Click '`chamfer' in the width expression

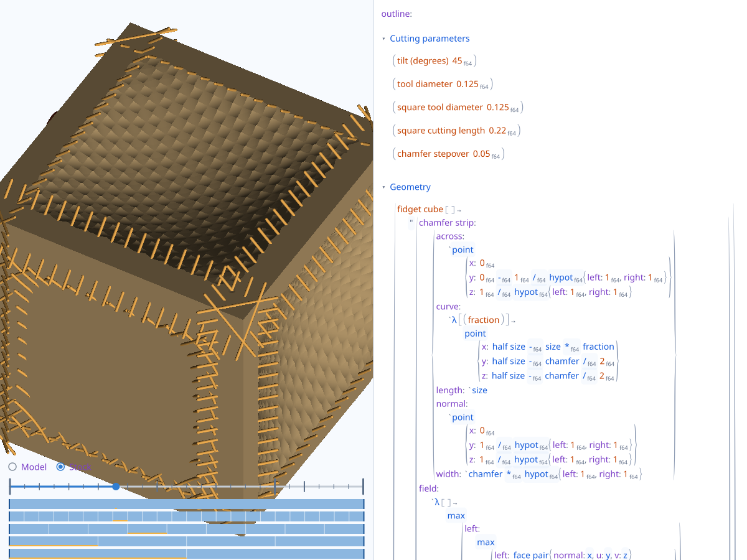484,474
